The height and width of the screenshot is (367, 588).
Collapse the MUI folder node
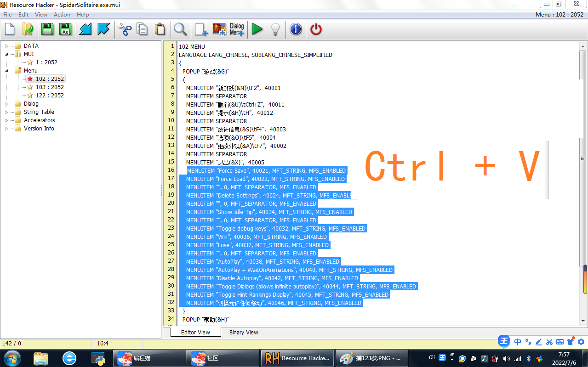[x=7, y=54]
